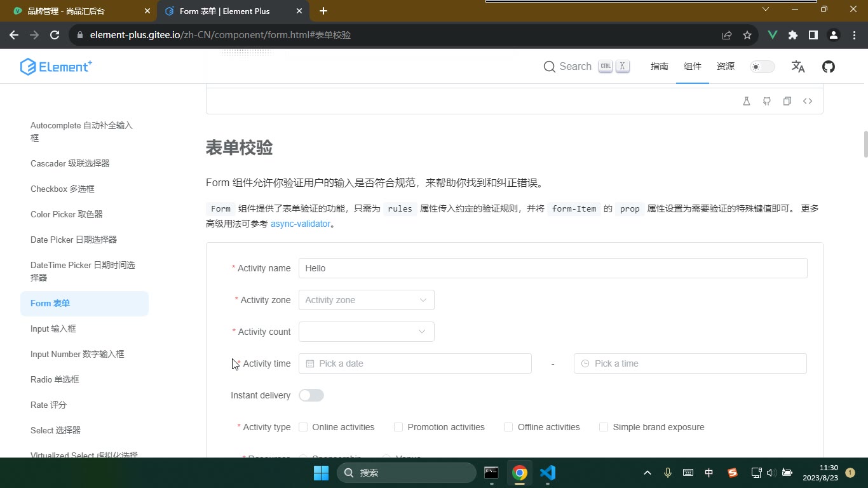The height and width of the screenshot is (488, 868).
Task: Bookmark this page with star icon
Action: point(747,35)
